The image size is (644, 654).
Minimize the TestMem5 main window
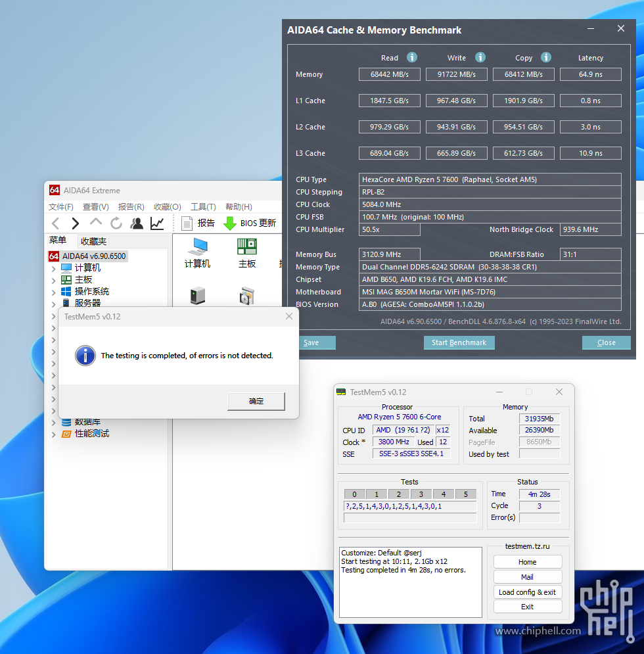[x=499, y=392]
